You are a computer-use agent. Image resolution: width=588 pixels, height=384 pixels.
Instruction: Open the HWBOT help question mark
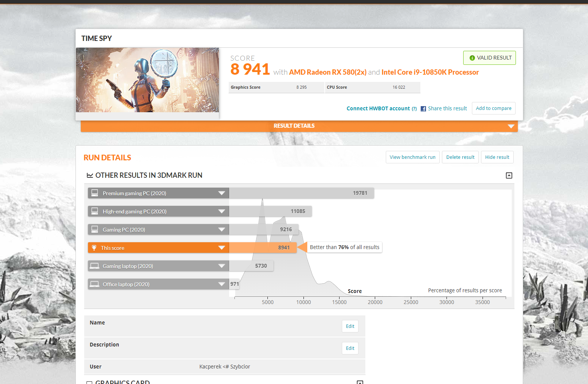coord(414,109)
